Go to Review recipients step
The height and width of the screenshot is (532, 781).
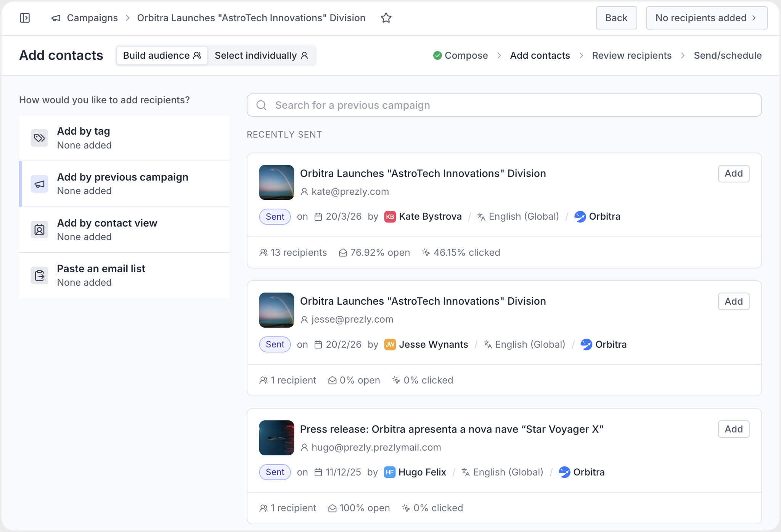click(632, 56)
